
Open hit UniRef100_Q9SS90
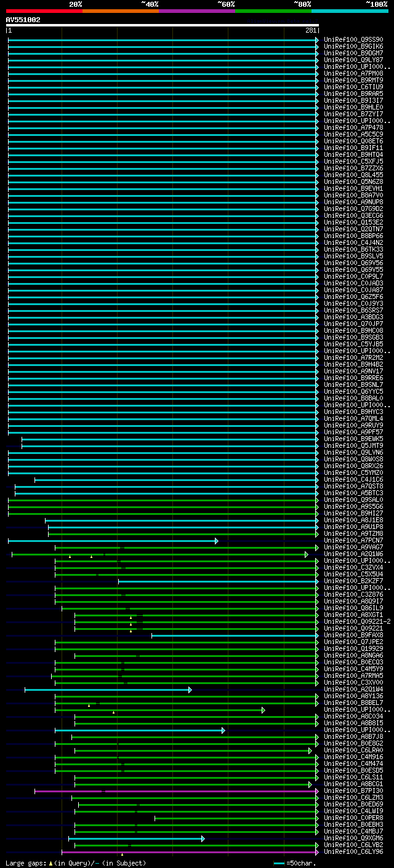pyautogui.click(x=353, y=40)
